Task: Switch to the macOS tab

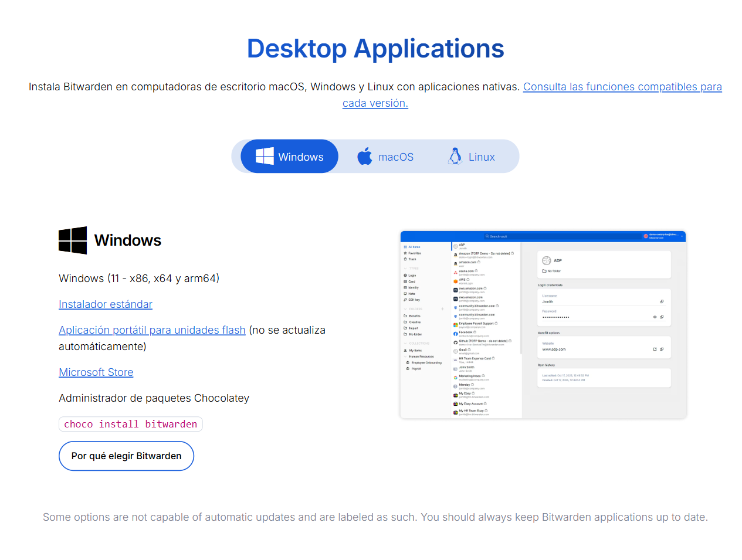Action: [x=385, y=157]
